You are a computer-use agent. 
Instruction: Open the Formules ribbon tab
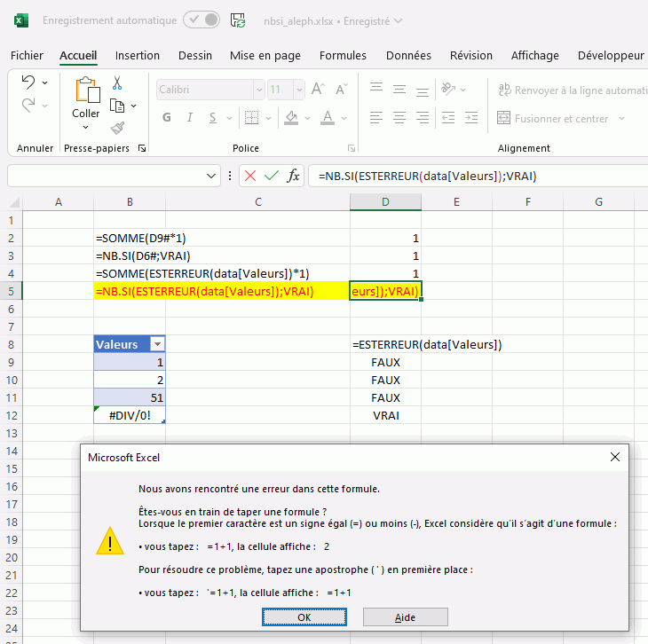click(343, 55)
